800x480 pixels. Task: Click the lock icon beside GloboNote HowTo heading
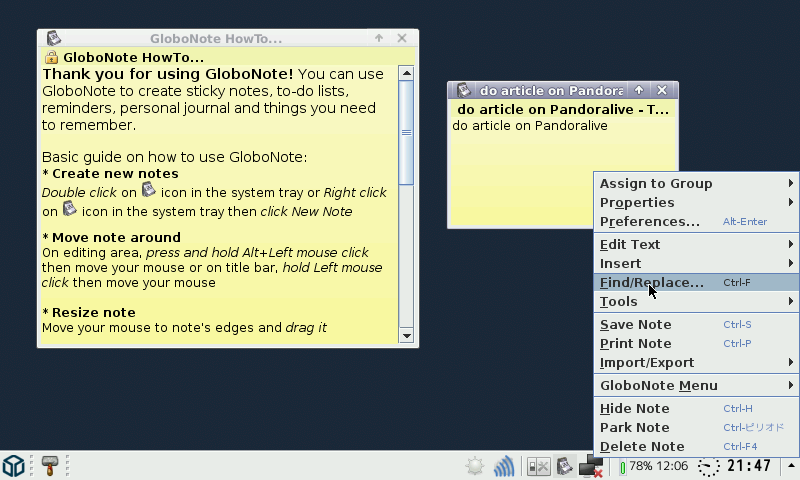[51, 57]
